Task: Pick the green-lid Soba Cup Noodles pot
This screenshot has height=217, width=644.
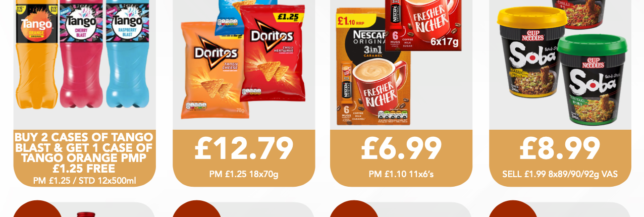Action: (592, 79)
